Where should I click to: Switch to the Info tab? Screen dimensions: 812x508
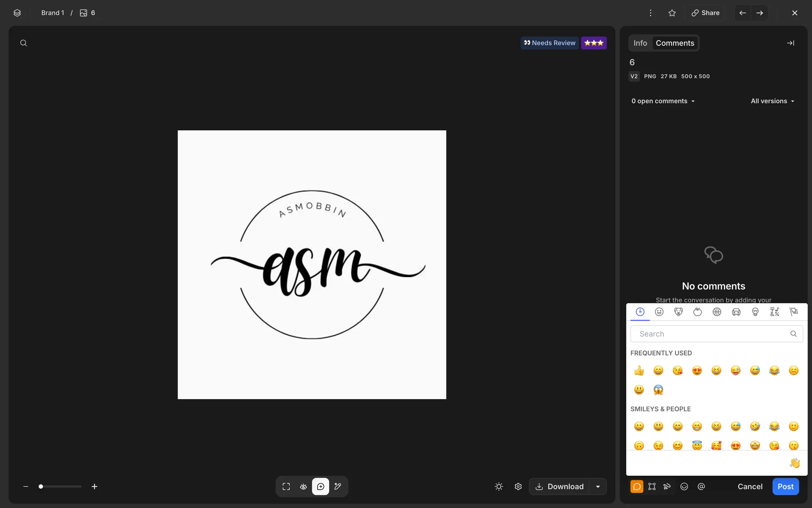640,43
